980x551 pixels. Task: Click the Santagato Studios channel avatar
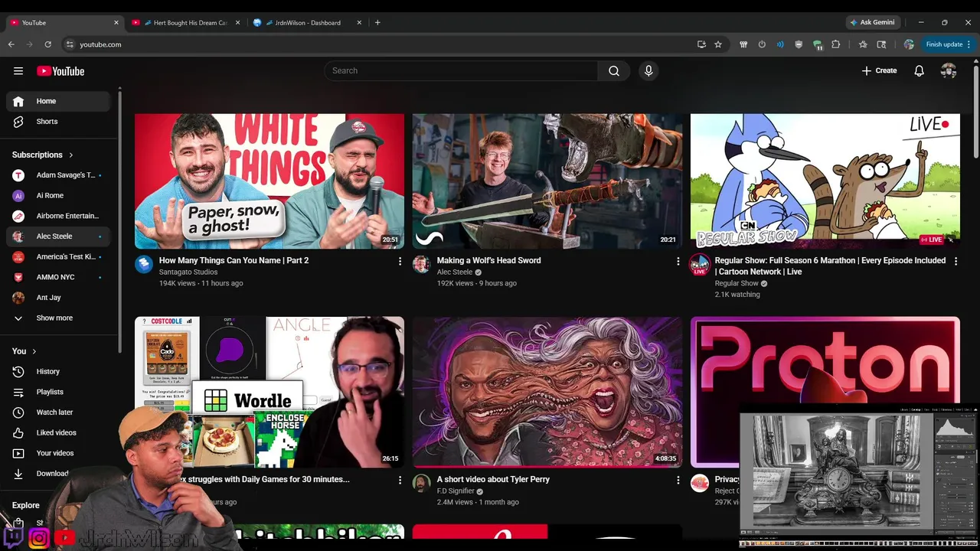pos(144,265)
